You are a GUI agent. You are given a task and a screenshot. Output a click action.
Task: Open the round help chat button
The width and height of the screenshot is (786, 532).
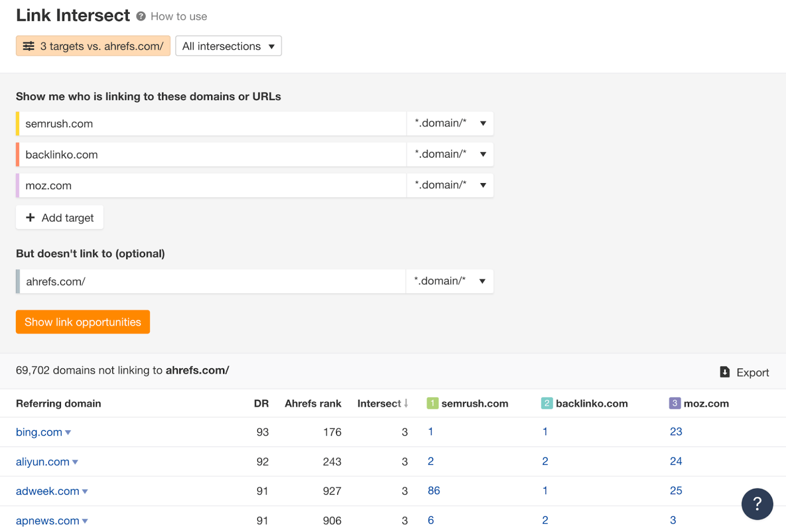click(x=757, y=504)
